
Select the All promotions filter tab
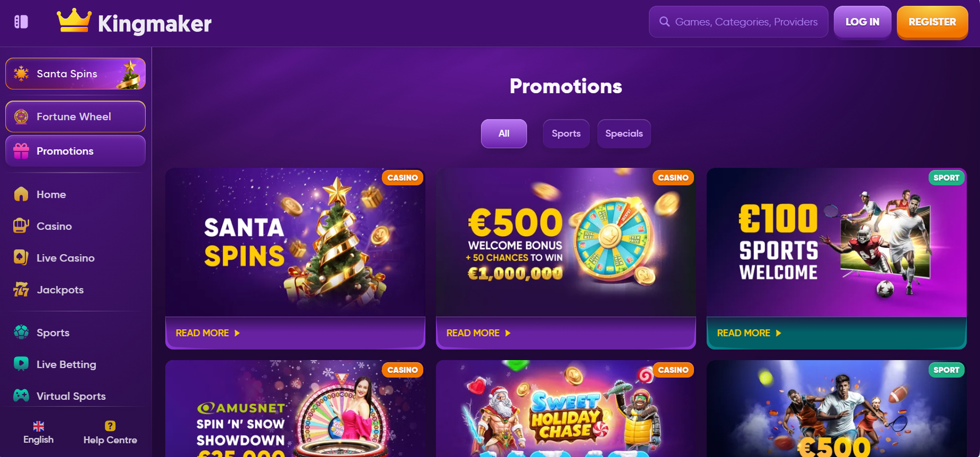pyautogui.click(x=504, y=133)
